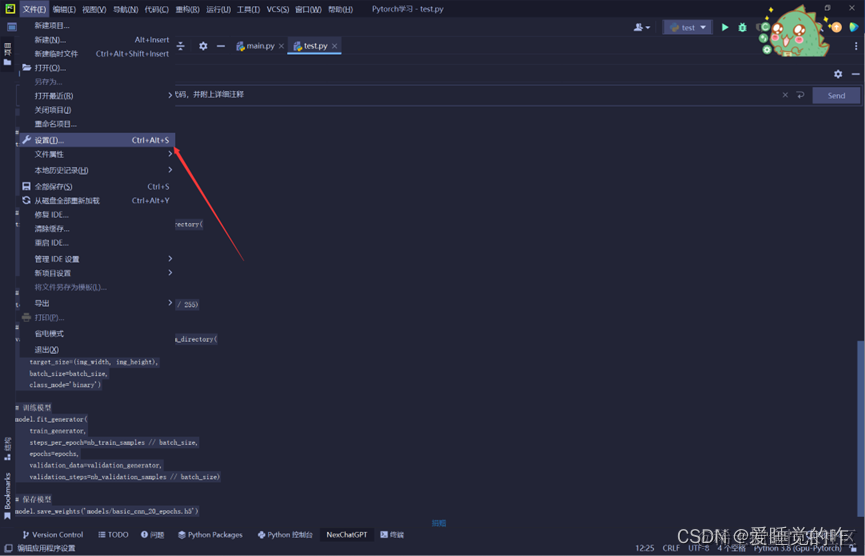
Task: Open the 窗口(W) menu
Action: (x=308, y=9)
